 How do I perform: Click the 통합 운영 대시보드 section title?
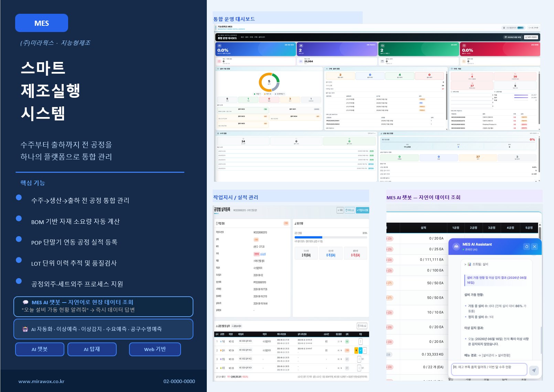[x=234, y=19]
